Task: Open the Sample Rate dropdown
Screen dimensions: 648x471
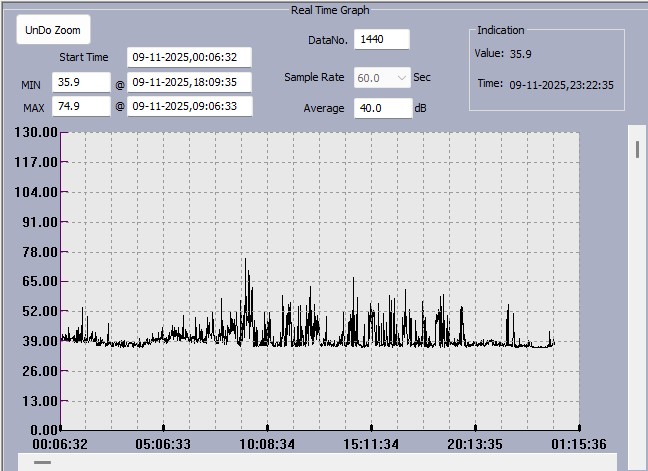Action: coord(382,77)
